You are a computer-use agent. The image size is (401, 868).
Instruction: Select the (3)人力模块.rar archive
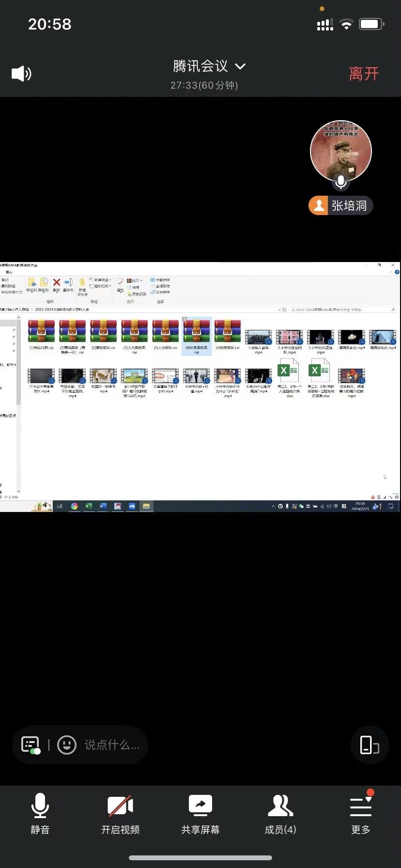pyautogui.click(x=166, y=336)
